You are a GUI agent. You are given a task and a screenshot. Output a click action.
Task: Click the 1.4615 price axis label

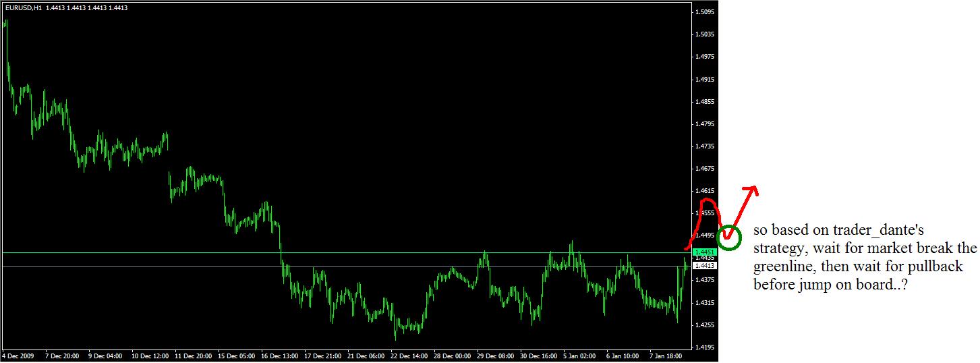pyautogui.click(x=705, y=191)
